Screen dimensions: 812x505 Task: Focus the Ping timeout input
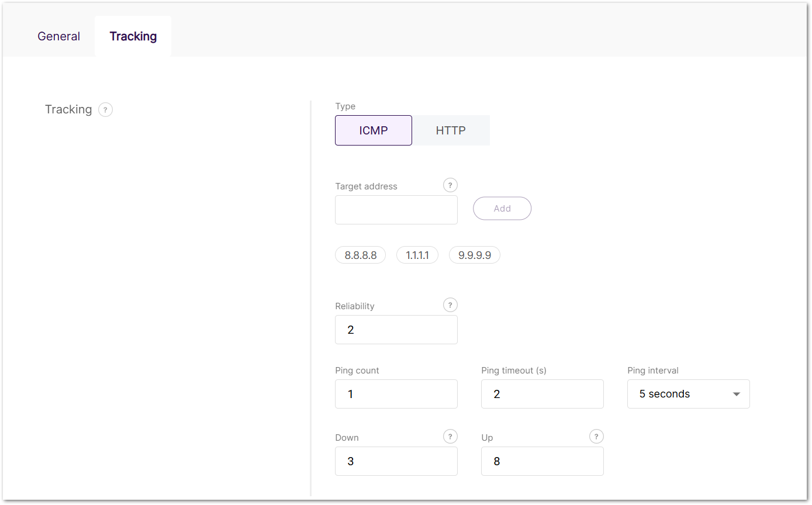[542, 394]
